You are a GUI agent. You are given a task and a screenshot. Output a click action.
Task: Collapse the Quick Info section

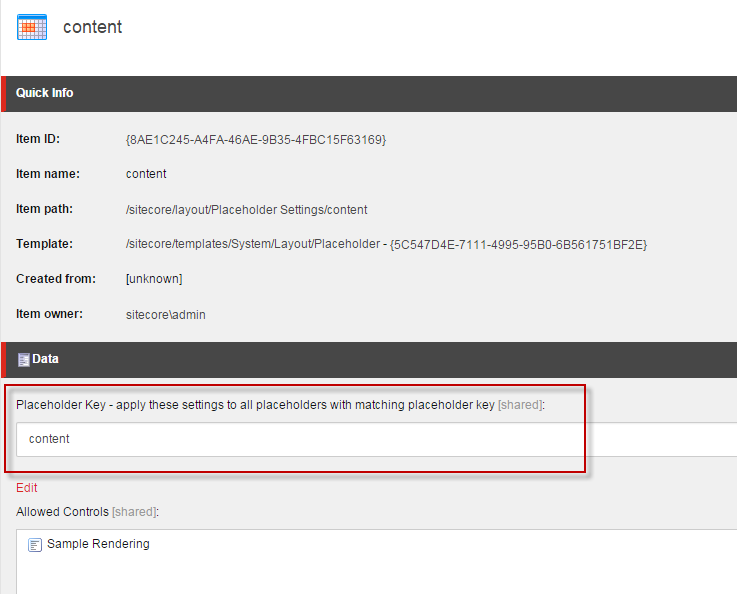tap(45, 93)
